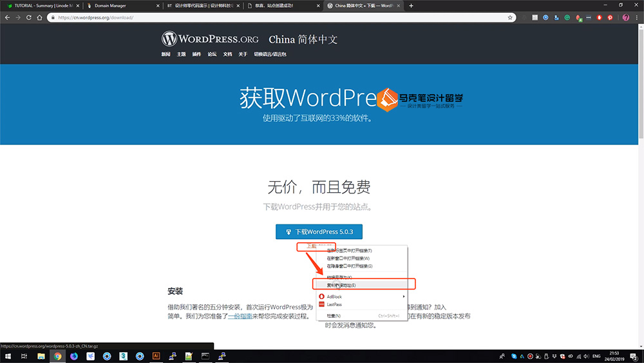Open the 主题 navigation link
The image size is (644, 363).
point(181,54)
